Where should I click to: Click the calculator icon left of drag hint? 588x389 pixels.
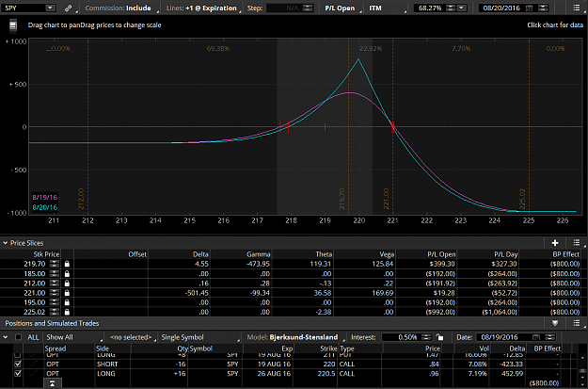click(x=13, y=25)
